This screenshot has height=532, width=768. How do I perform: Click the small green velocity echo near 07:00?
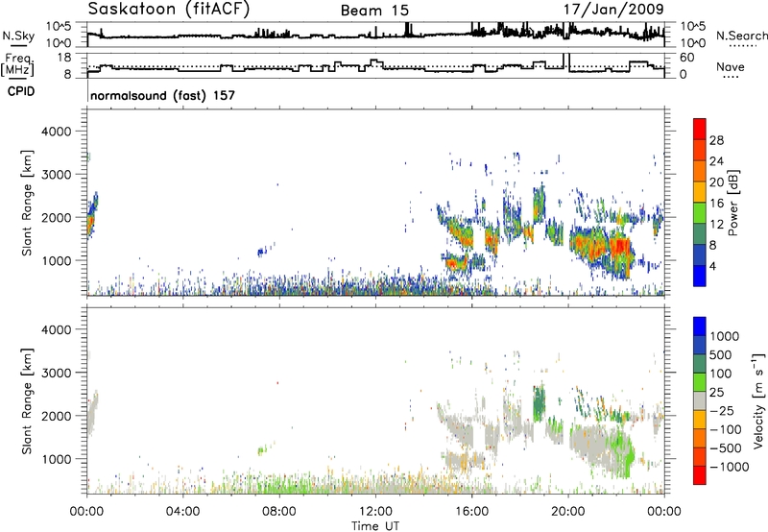click(263, 449)
